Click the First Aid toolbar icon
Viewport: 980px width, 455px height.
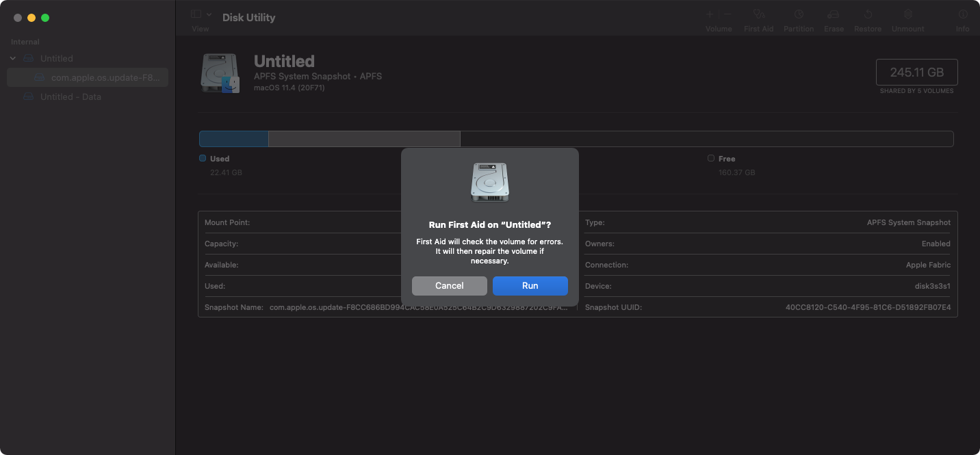click(758, 14)
